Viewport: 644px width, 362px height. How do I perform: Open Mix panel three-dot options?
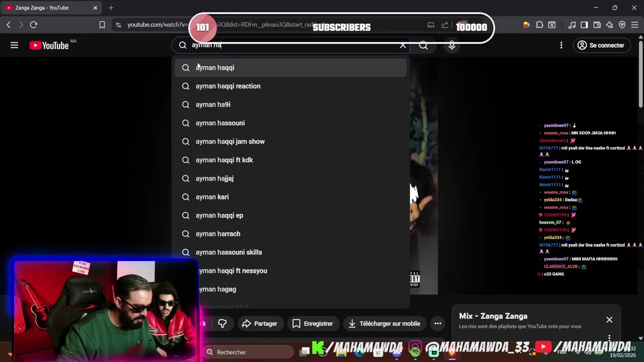coord(609,338)
